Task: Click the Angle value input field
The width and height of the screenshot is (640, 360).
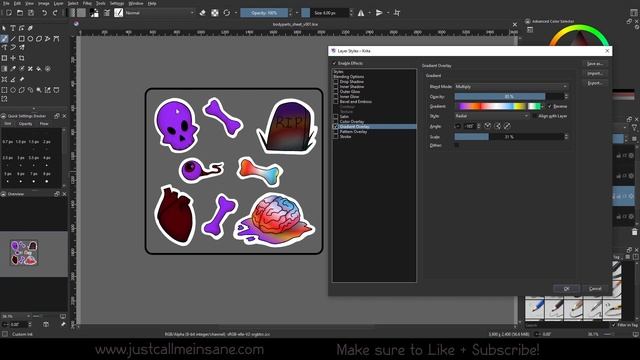Action: click(469, 126)
